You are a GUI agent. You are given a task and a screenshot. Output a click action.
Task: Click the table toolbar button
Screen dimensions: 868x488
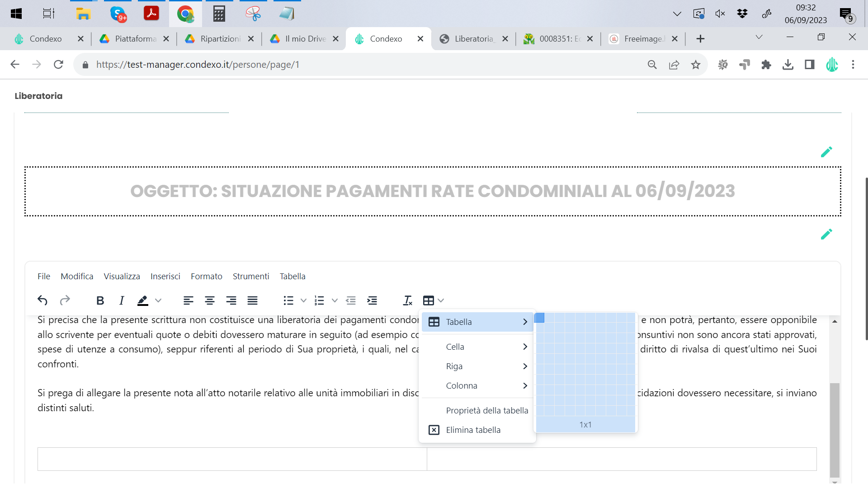[x=429, y=300]
